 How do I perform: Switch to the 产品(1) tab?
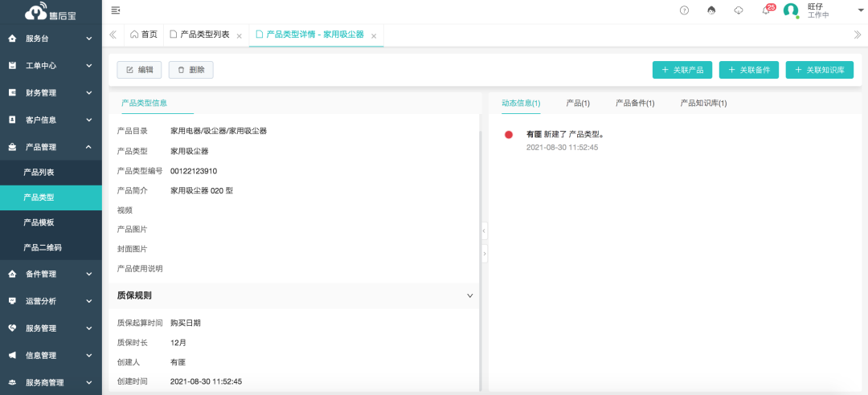click(x=578, y=103)
